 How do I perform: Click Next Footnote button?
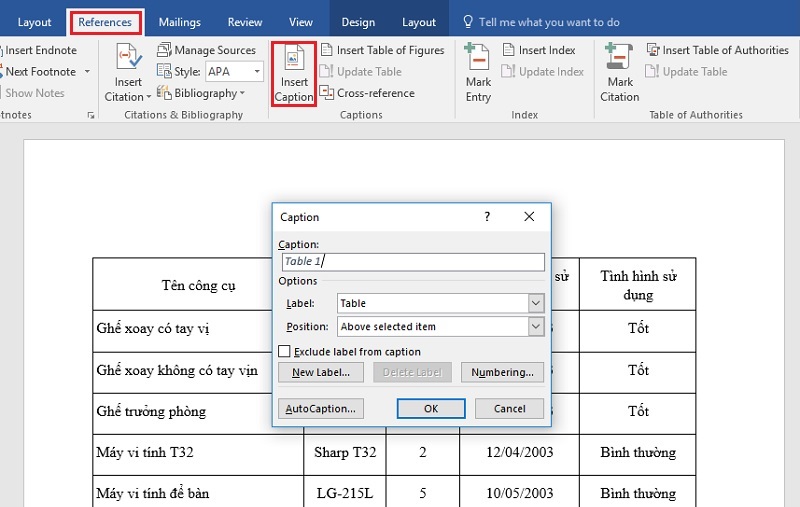tap(40, 71)
